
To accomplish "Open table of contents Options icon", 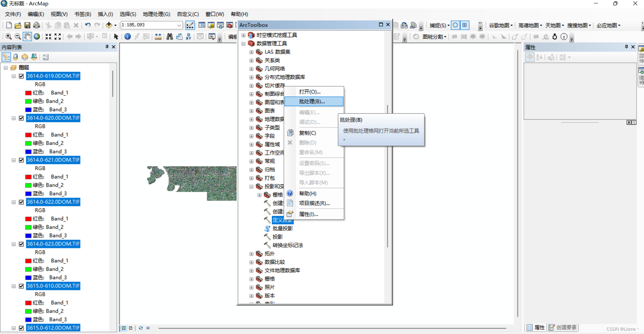I will pos(46,57).
